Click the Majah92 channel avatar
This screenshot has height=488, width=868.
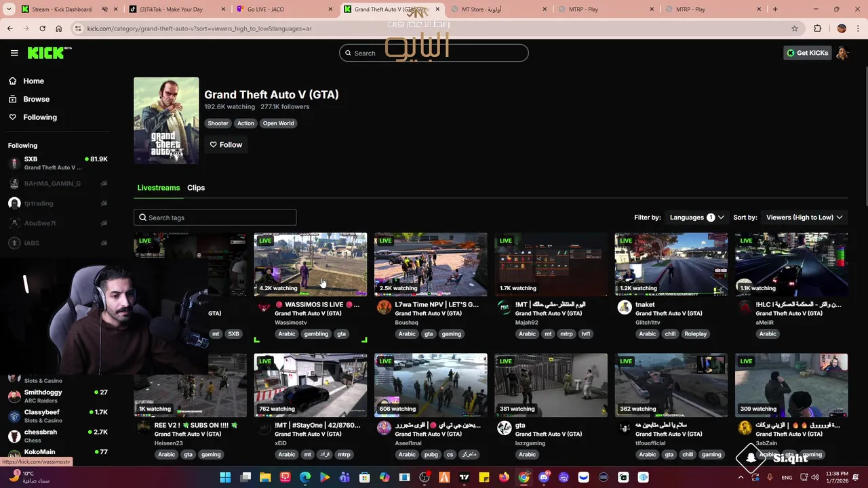504,308
